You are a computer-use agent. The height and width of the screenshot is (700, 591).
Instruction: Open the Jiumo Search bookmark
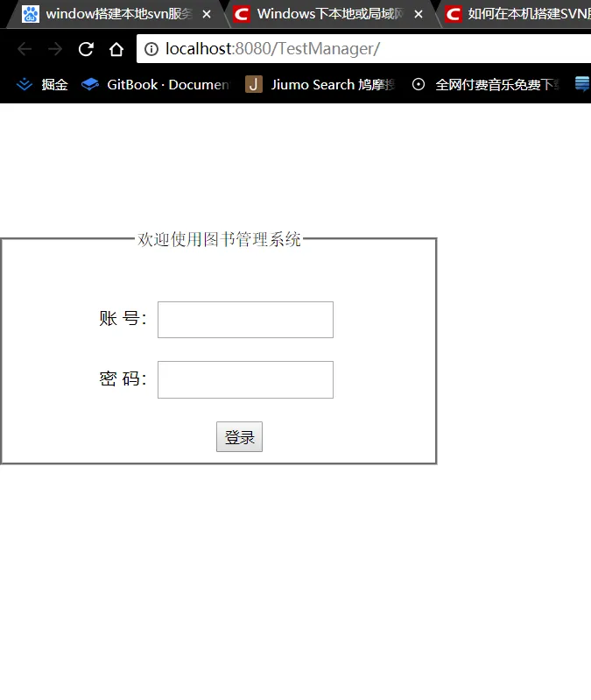pyautogui.click(x=320, y=84)
